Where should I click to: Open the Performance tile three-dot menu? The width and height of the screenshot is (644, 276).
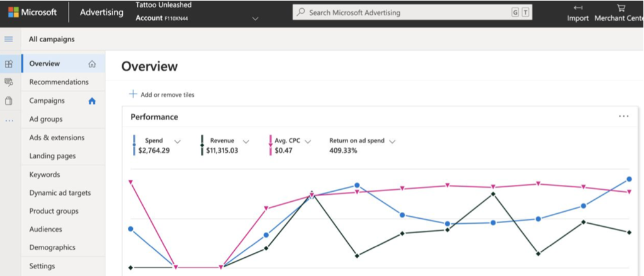623,116
